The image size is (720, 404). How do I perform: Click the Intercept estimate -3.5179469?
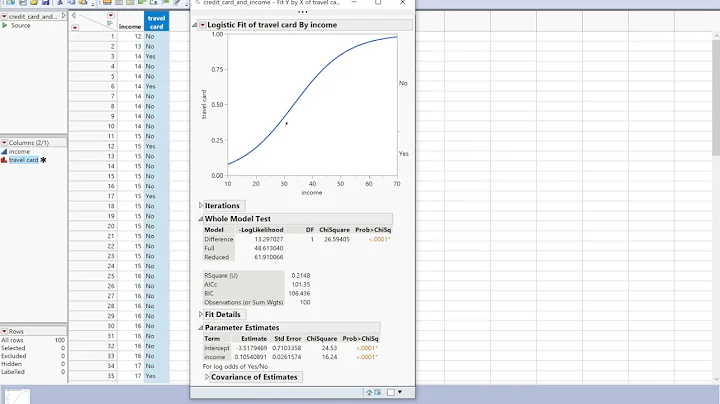251,348
